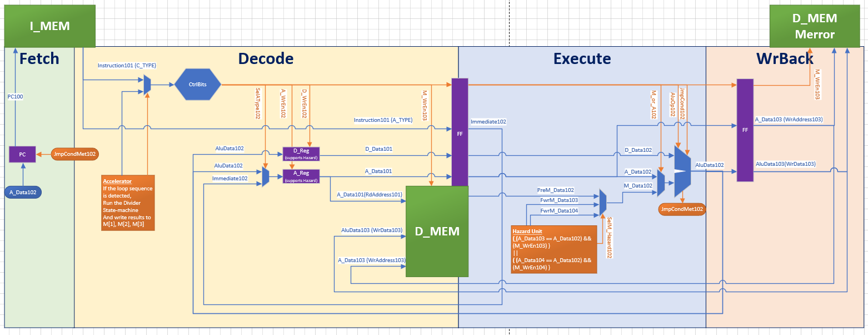Click the Immediate102 label left of the A_Reg mux

(x=230, y=179)
